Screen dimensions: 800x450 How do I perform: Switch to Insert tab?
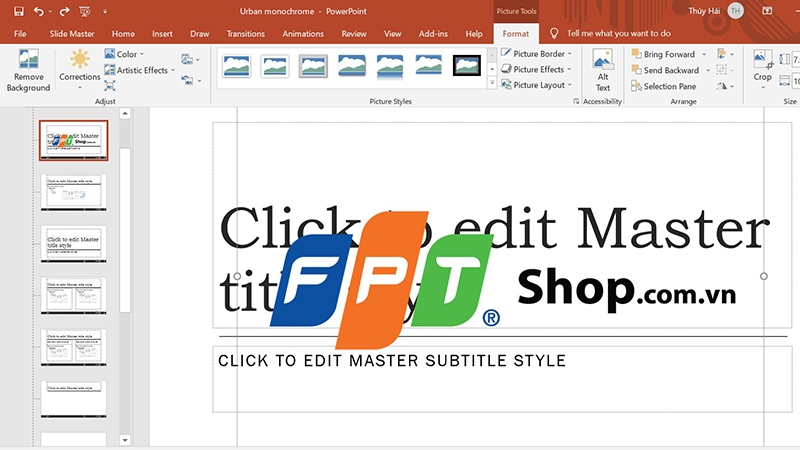(x=162, y=34)
